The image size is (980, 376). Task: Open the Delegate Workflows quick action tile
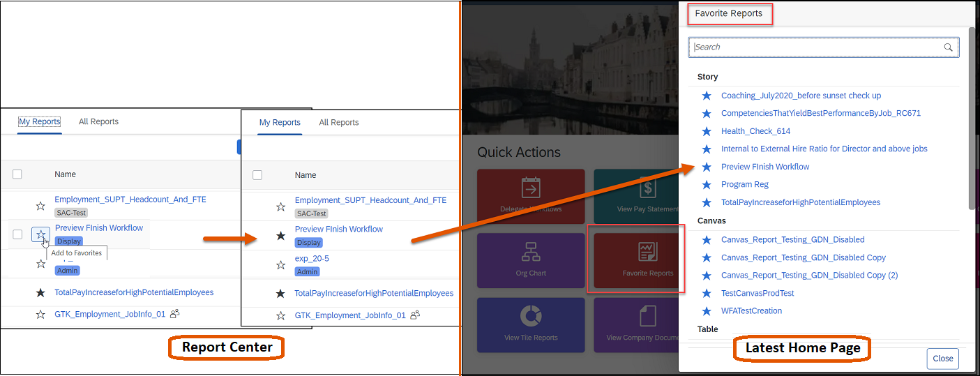[x=531, y=195]
